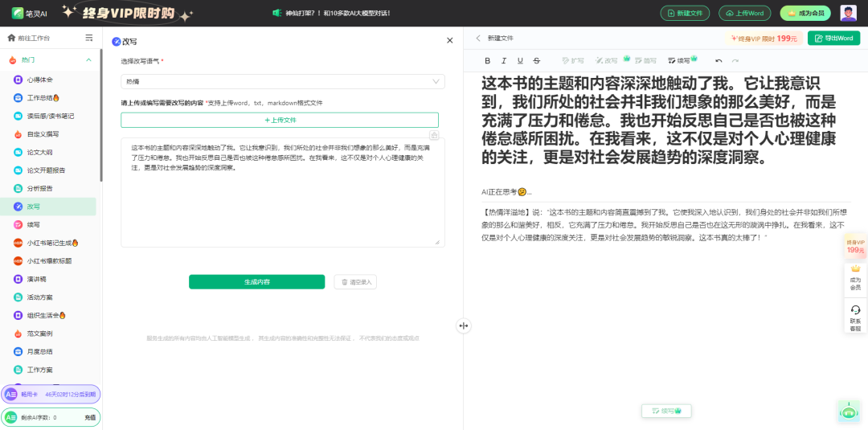Click the 组织生活会 sidebar icon
868x430 pixels.
[18, 315]
